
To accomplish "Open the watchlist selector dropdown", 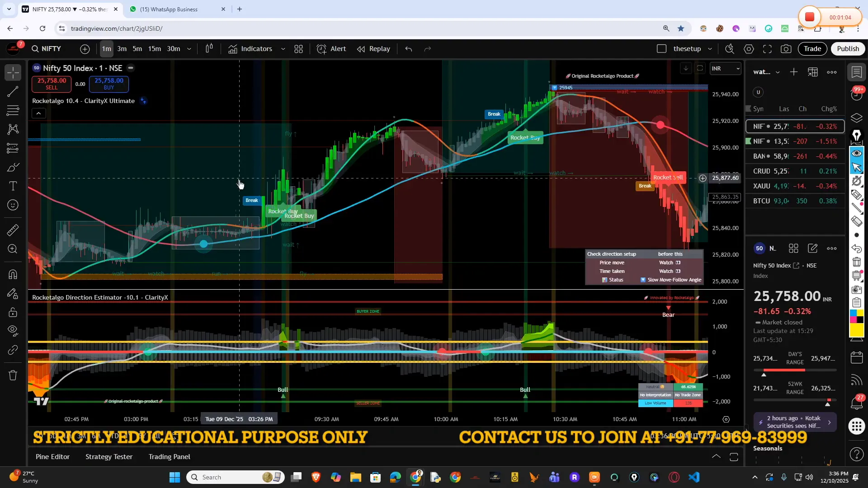I will tap(778, 72).
